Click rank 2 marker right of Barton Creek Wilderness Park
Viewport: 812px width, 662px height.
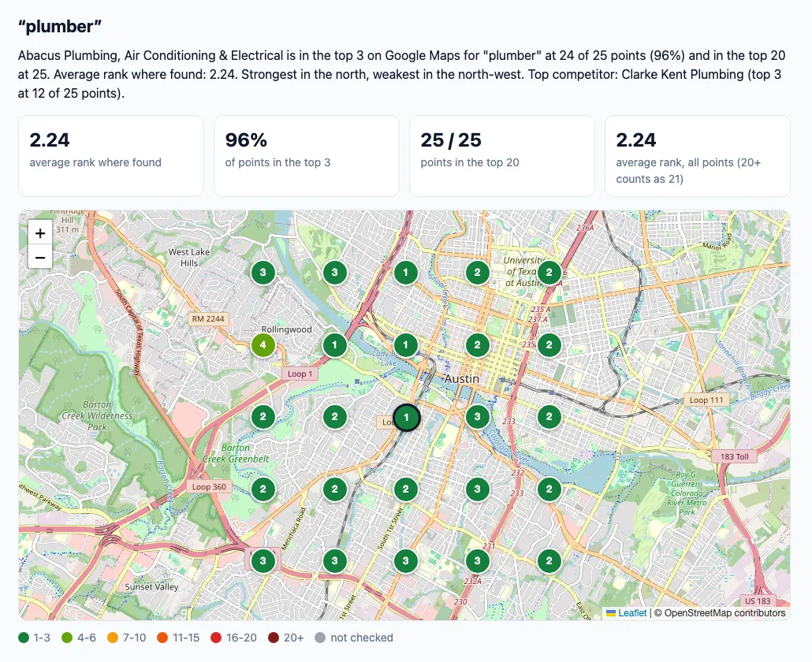(263, 417)
